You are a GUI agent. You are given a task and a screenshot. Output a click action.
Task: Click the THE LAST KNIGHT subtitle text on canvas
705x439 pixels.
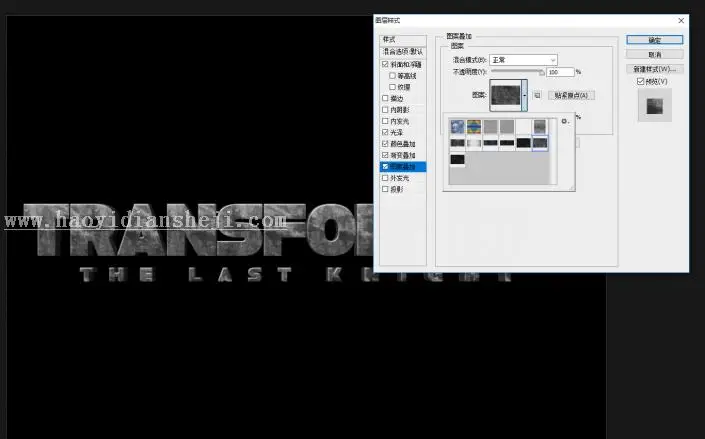[x=295, y=274]
